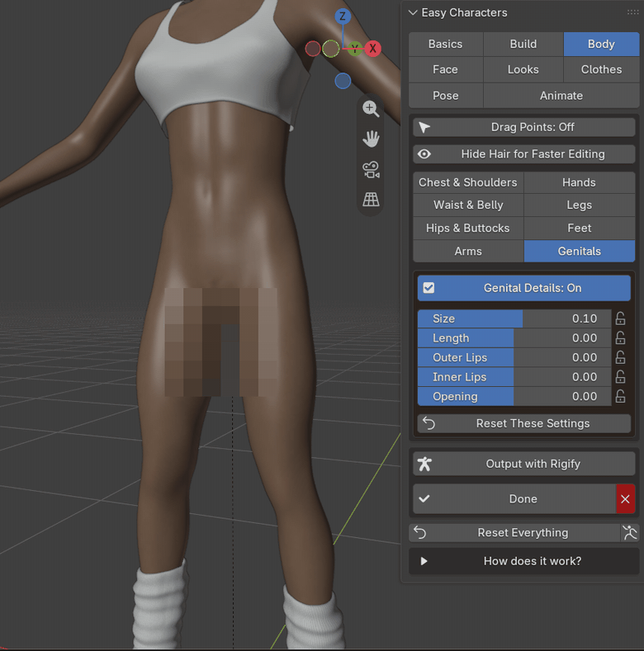This screenshot has width=644, height=651.
Task: Click the Done button
Action: 514,498
